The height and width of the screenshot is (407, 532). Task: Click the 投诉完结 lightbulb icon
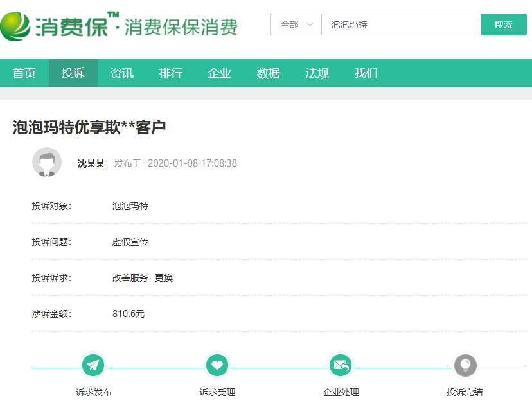pos(465,366)
